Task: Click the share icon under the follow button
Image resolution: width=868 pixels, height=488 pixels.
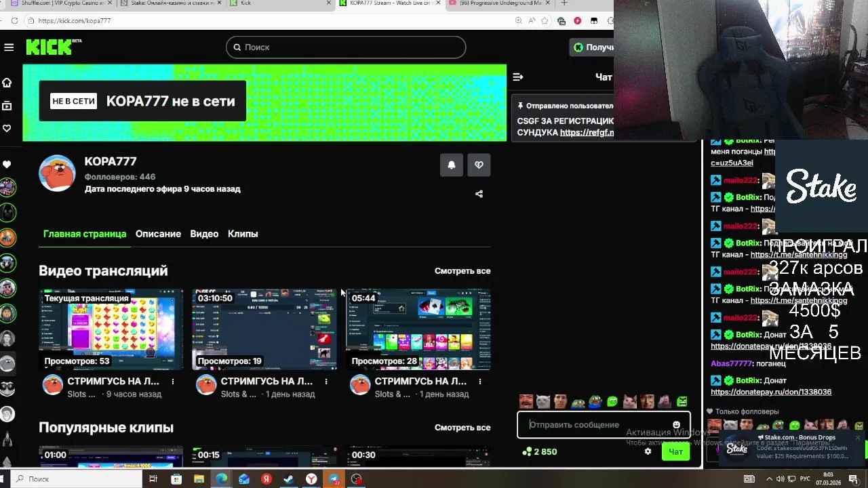Action: [x=479, y=194]
